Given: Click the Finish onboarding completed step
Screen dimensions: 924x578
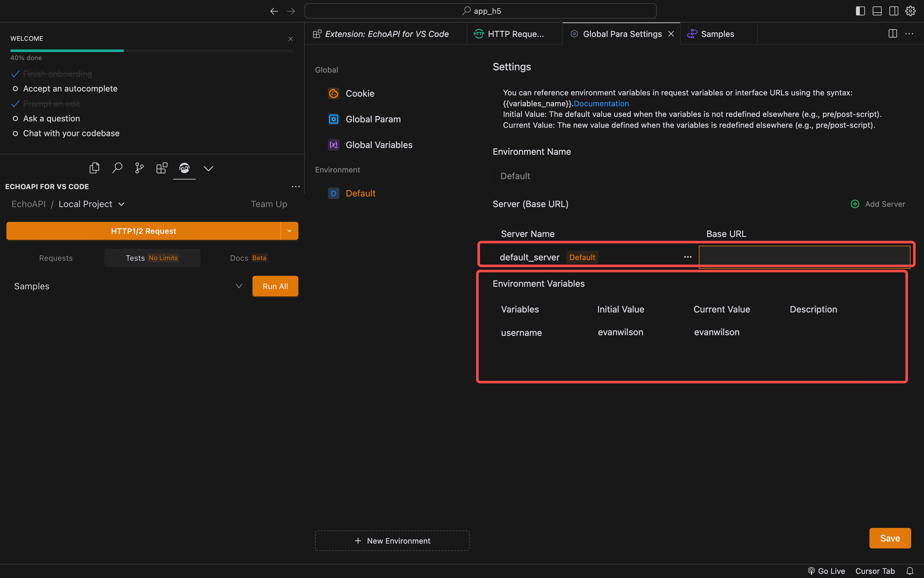Looking at the screenshot, I should [58, 74].
